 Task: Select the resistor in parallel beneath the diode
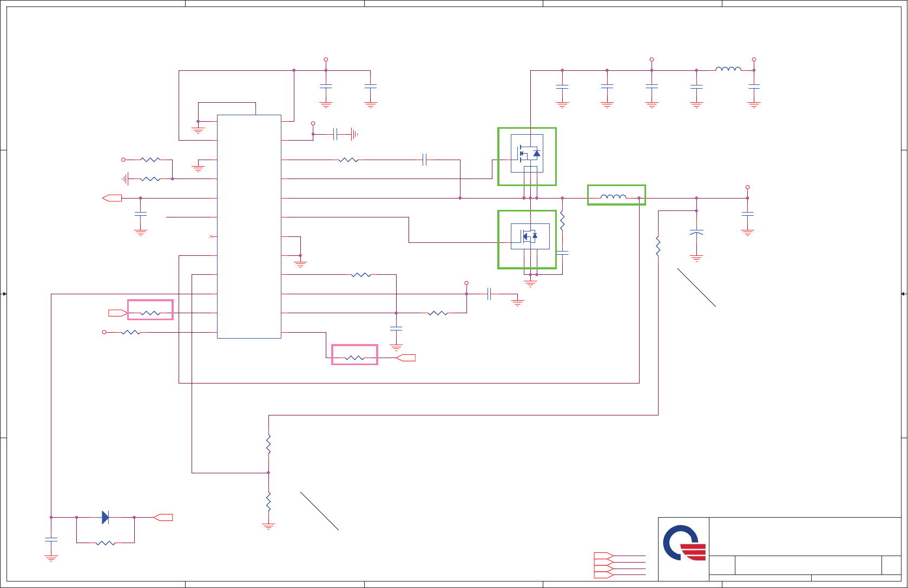coord(106,543)
